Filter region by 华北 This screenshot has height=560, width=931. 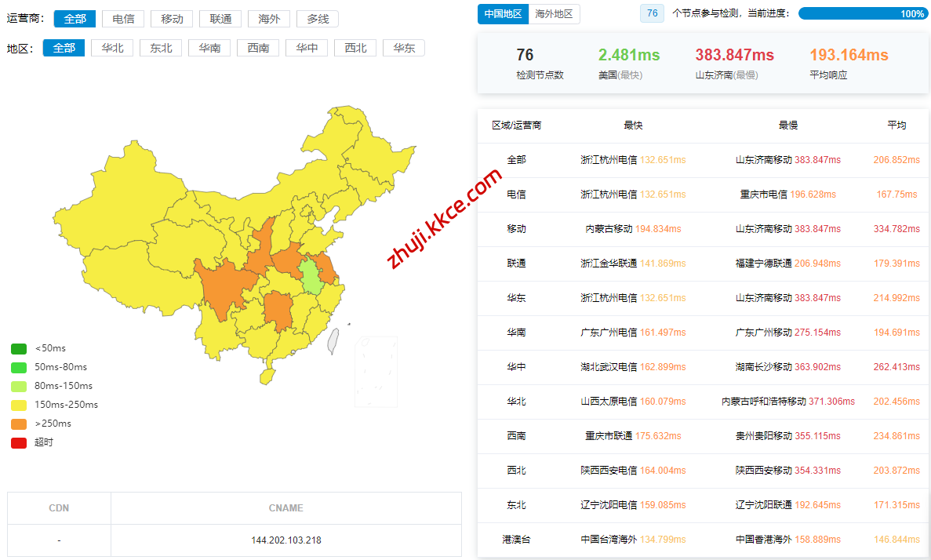coord(112,48)
